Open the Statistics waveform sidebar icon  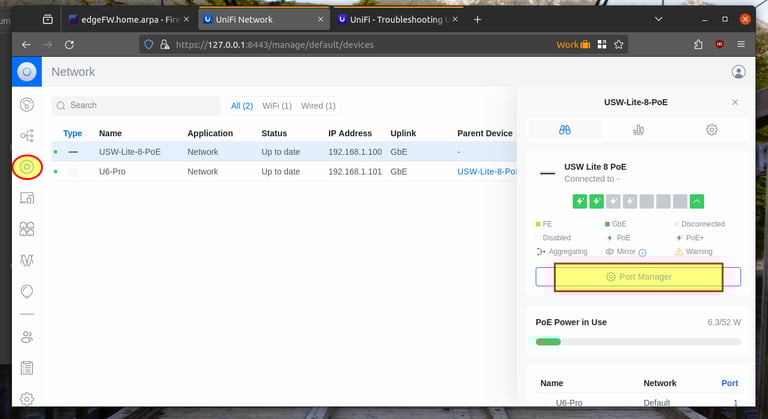pos(27,260)
